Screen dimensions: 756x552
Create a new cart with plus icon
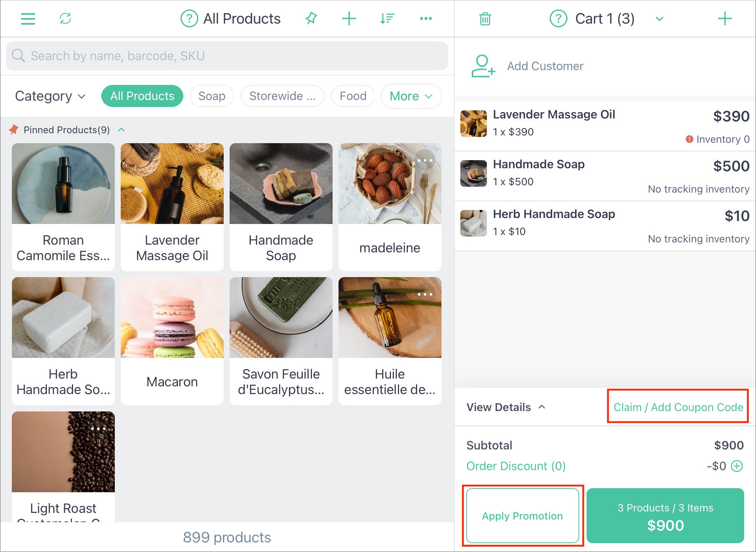point(725,18)
